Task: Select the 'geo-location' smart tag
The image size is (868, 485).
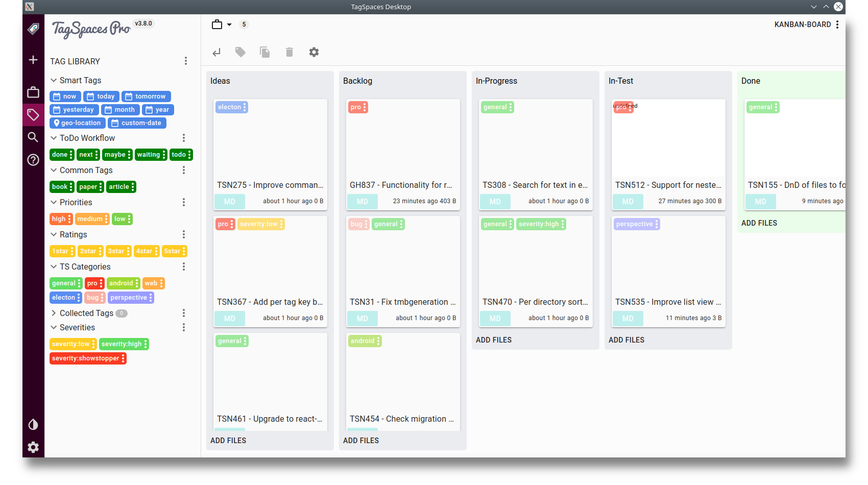Action: (x=78, y=123)
